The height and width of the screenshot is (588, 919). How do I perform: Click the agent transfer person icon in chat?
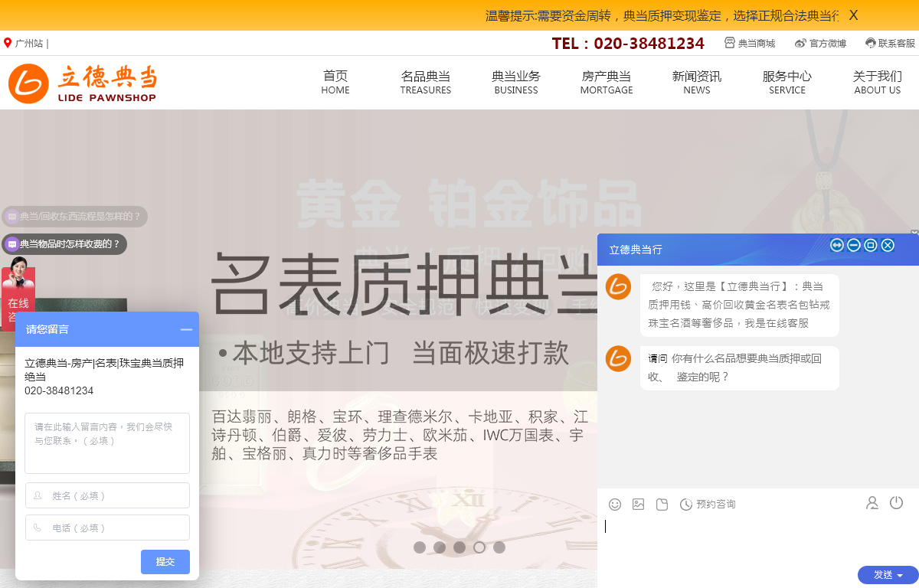pos(872,503)
